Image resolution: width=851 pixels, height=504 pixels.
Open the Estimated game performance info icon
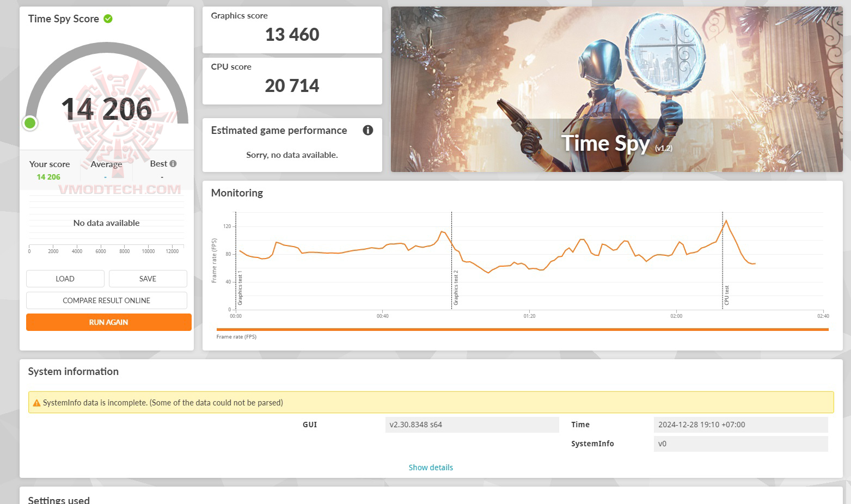click(x=368, y=130)
